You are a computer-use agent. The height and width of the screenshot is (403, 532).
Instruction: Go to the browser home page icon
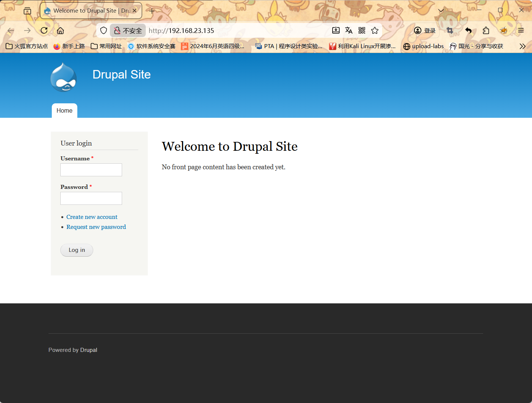click(x=60, y=30)
